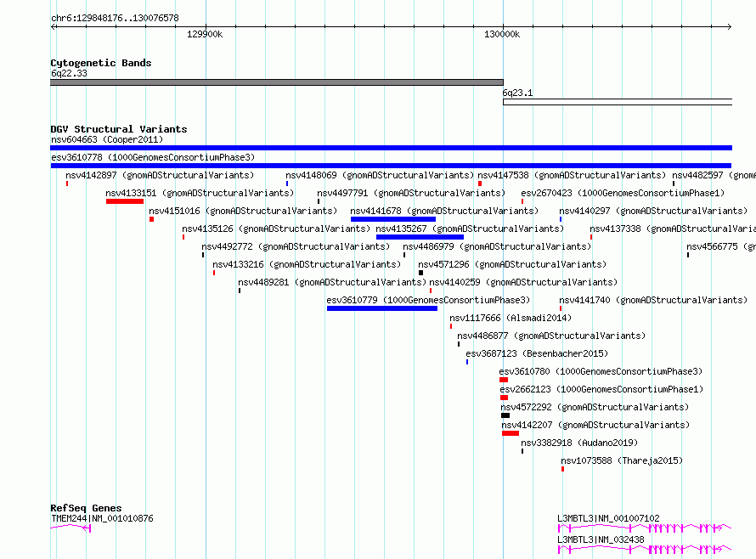This screenshot has height=559, width=756.
Task: Click the nsv4141740 variant label
Action: [x=653, y=300]
